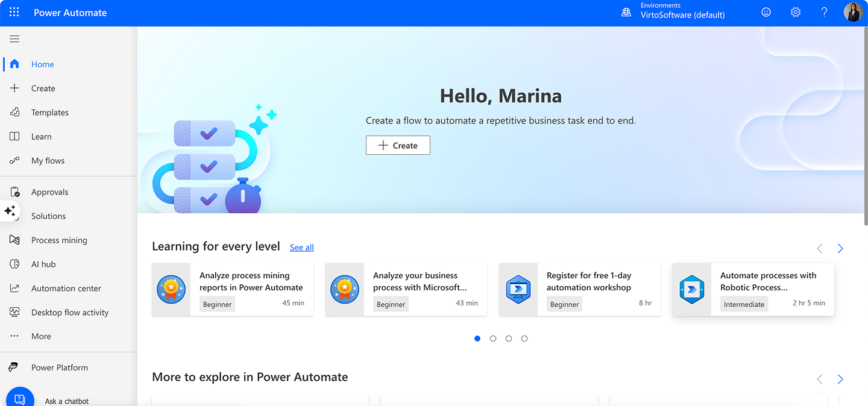Switch to the Templates section
The height and width of the screenshot is (406, 868).
pyautogui.click(x=50, y=112)
